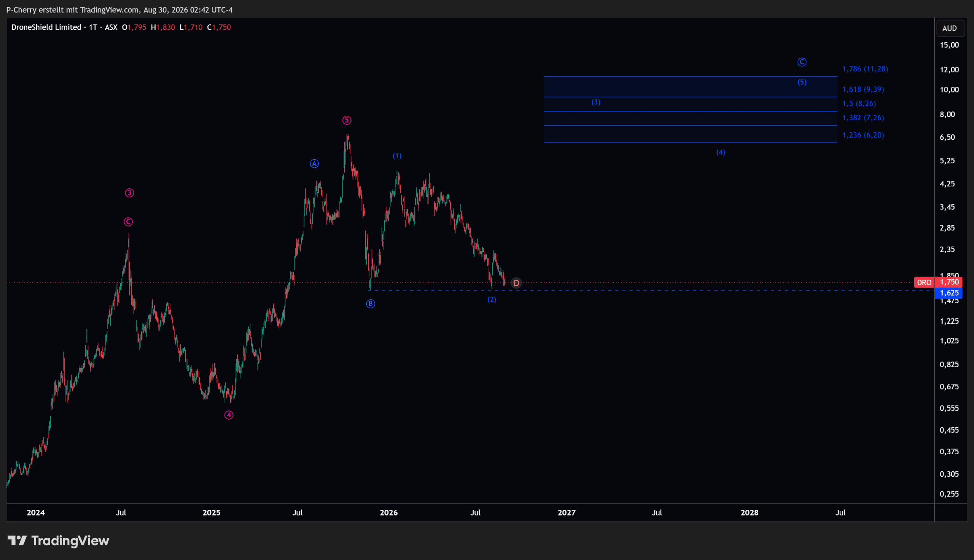
Task: Open the dividend D marker
Action: tap(516, 283)
